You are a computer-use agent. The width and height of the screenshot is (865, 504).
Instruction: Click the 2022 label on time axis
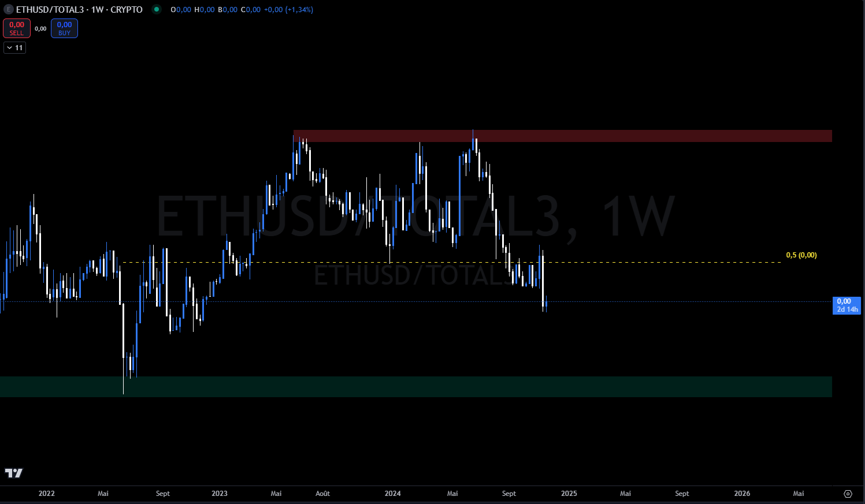pyautogui.click(x=47, y=494)
